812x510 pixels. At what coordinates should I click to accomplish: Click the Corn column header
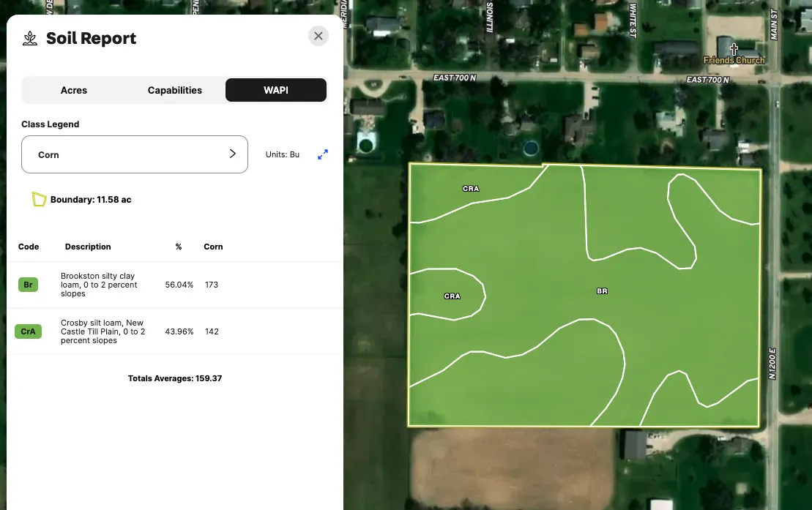213,247
